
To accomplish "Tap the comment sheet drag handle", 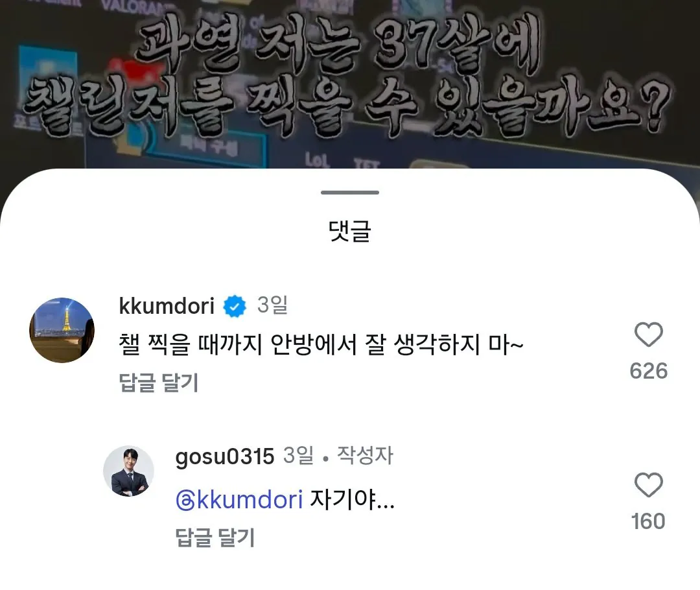I will click(349, 193).
